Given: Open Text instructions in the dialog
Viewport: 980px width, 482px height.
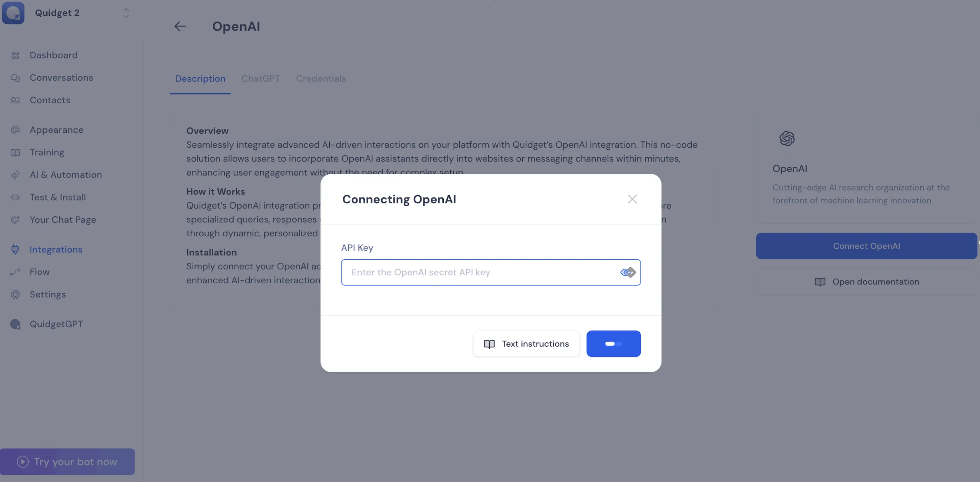Looking at the screenshot, I should [x=526, y=344].
